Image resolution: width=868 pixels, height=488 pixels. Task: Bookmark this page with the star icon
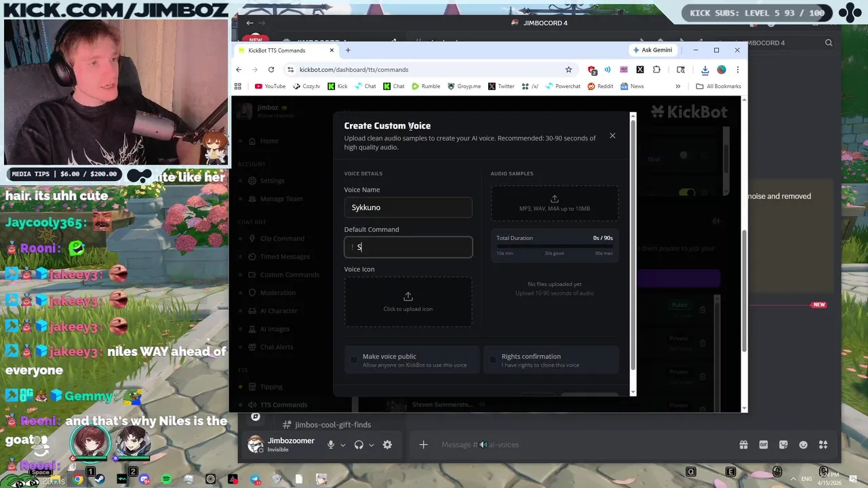click(x=568, y=69)
